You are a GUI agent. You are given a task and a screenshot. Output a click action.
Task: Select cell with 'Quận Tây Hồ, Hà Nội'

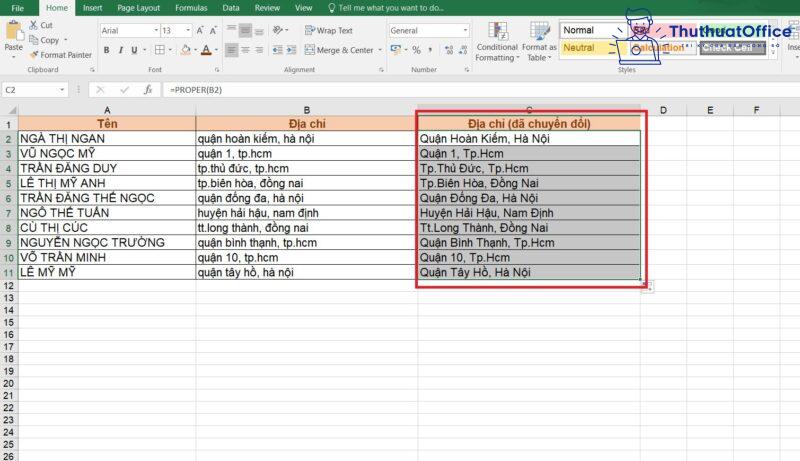tap(529, 272)
